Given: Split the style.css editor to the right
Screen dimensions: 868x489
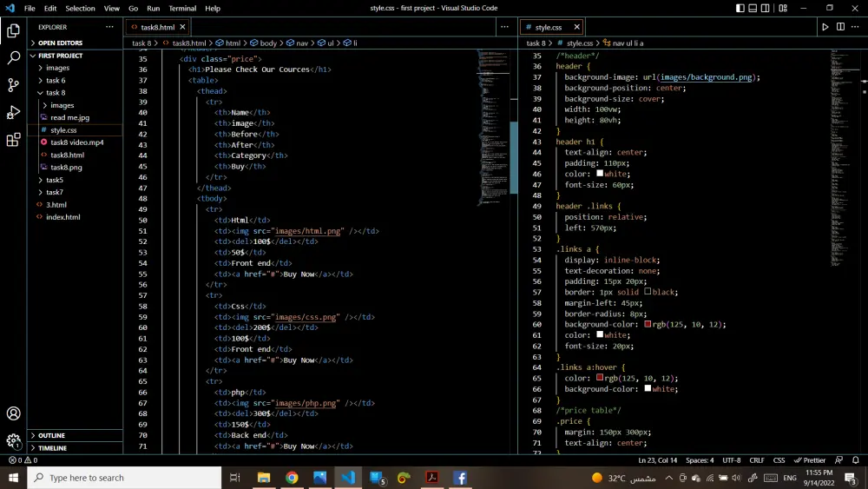Looking at the screenshot, I should pos(840,27).
